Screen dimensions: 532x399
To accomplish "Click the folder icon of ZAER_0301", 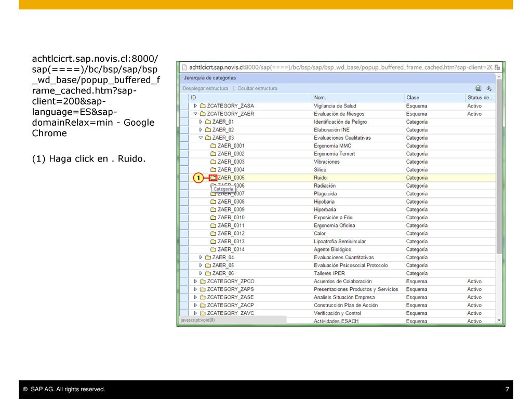I will point(213,145).
